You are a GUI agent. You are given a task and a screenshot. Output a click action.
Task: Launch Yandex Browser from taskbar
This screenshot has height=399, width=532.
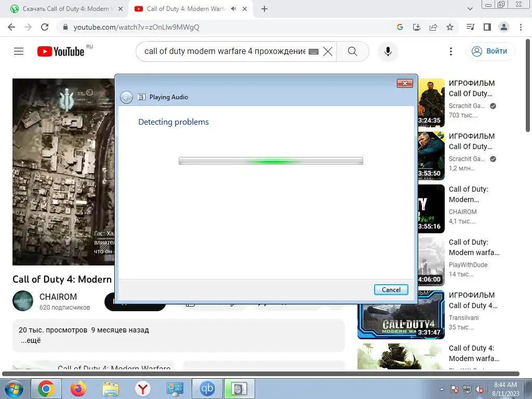coord(143,389)
